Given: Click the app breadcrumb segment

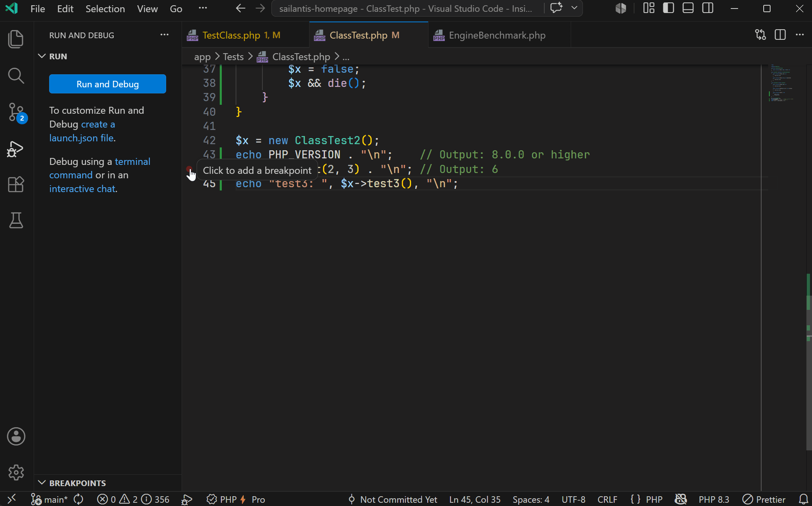Looking at the screenshot, I should click(x=202, y=57).
